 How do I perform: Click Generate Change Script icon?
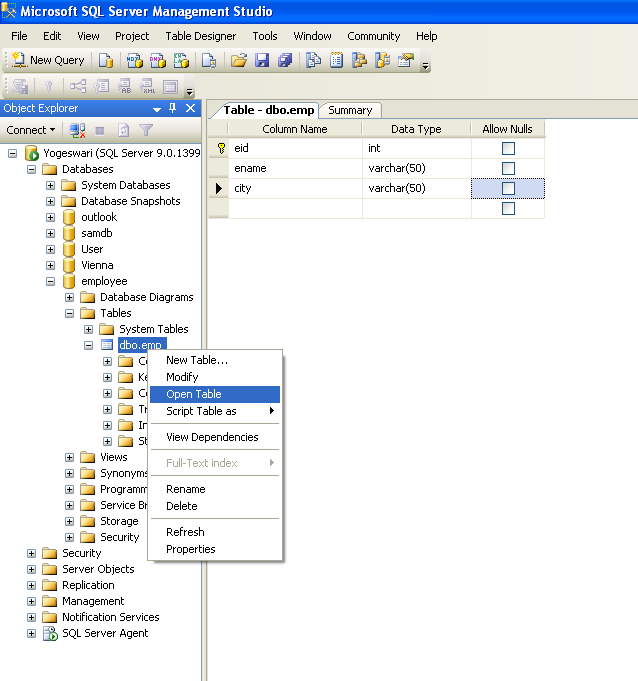(x=20, y=86)
